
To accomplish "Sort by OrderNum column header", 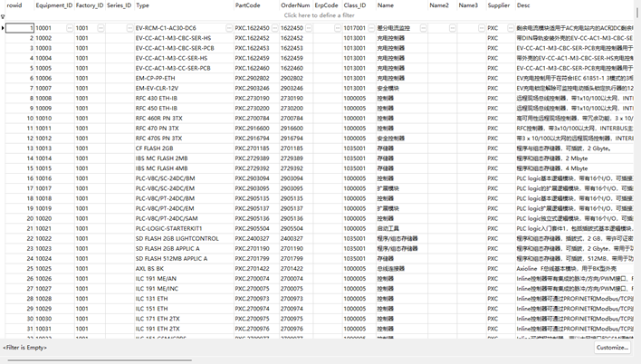I will 296,5.
